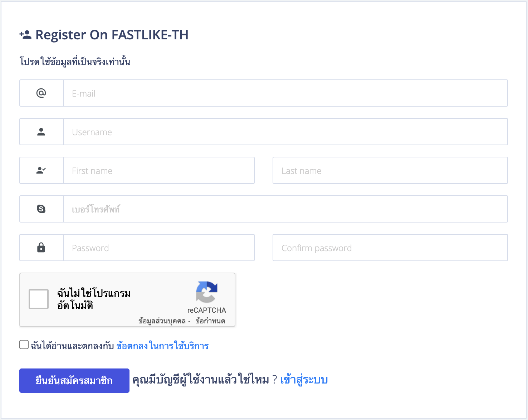Check the terms of service agreement box
This screenshot has width=528, height=420.
(x=24, y=345)
